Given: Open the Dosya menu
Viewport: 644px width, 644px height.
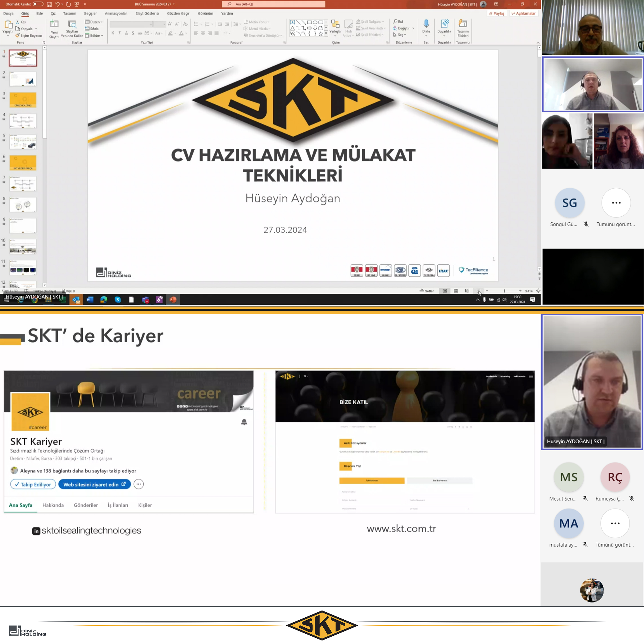Looking at the screenshot, I should click(x=8, y=13).
